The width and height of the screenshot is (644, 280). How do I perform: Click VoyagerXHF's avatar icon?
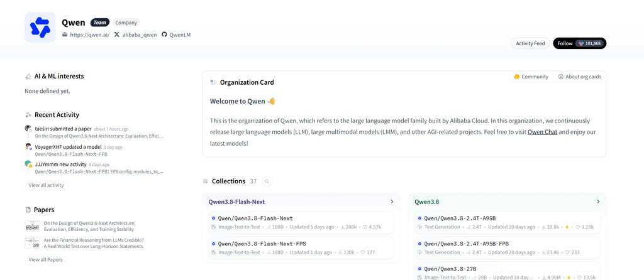click(x=28, y=147)
